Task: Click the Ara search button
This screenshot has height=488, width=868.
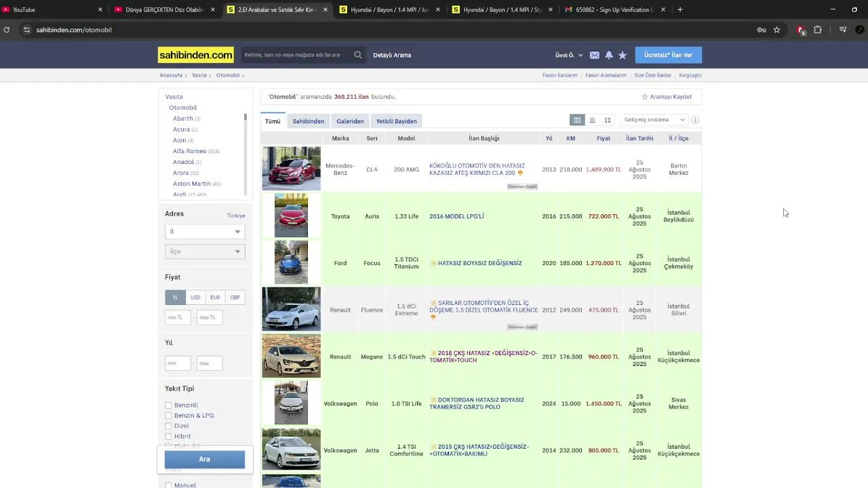Action: tap(205, 460)
